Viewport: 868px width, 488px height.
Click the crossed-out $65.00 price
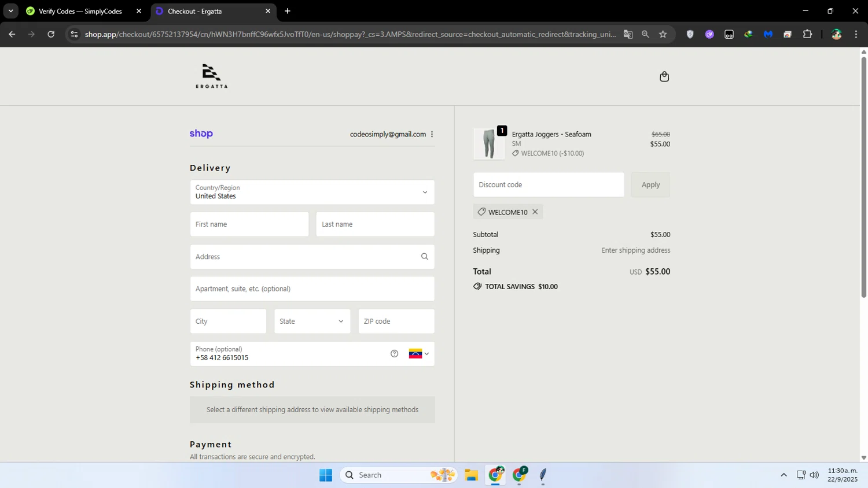661,134
